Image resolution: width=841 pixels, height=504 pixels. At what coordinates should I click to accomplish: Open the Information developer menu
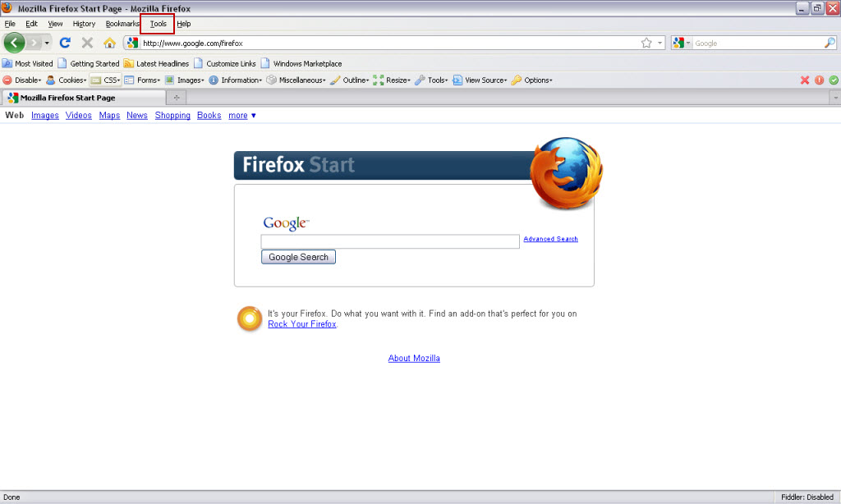[x=235, y=80]
